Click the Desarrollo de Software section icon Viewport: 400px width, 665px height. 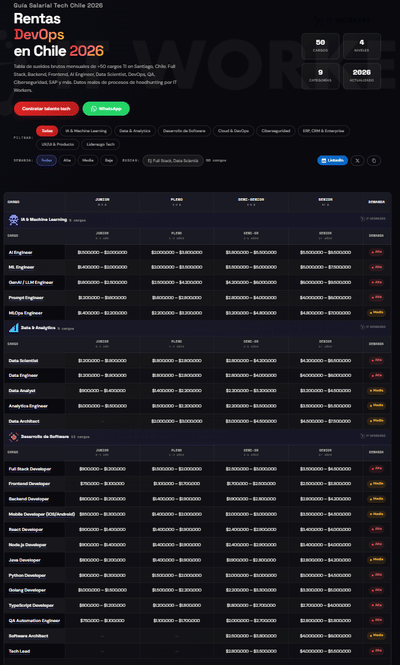pyautogui.click(x=14, y=436)
